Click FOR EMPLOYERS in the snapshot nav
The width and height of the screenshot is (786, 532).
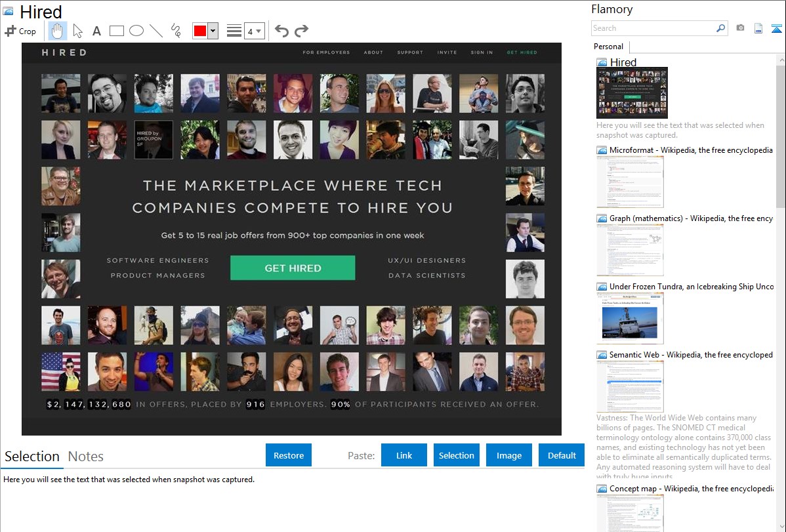point(326,52)
